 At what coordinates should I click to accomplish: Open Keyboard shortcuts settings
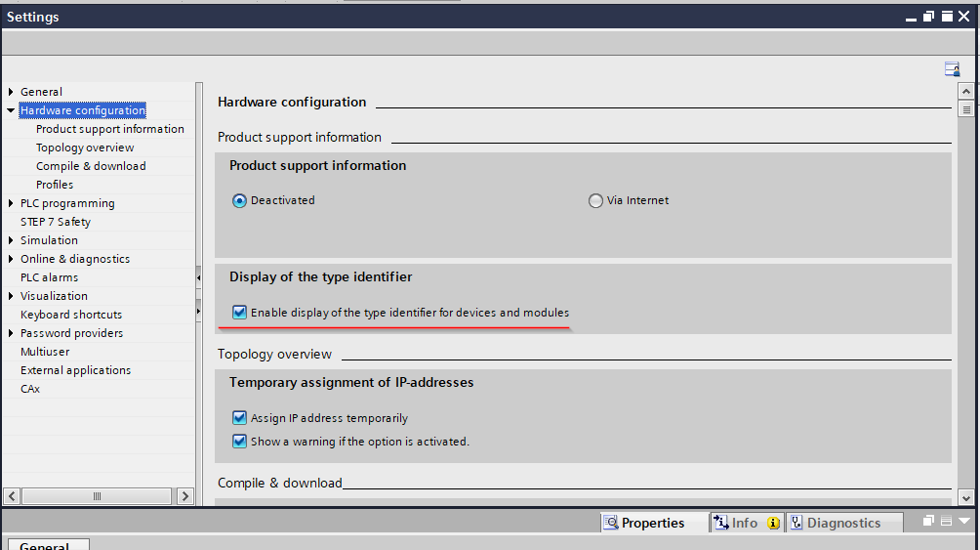pyautogui.click(x=70, y=315)
